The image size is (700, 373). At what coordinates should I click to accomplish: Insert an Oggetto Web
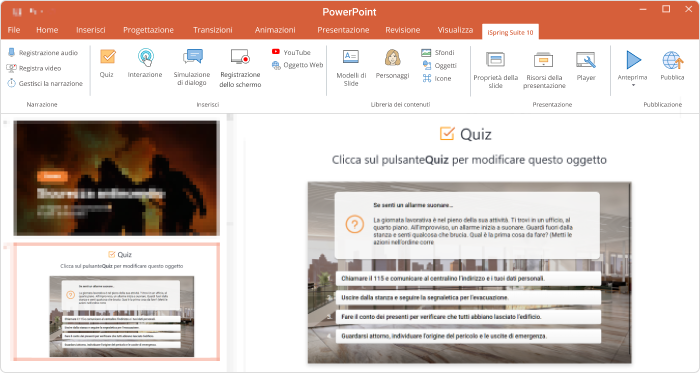point(297,65)
